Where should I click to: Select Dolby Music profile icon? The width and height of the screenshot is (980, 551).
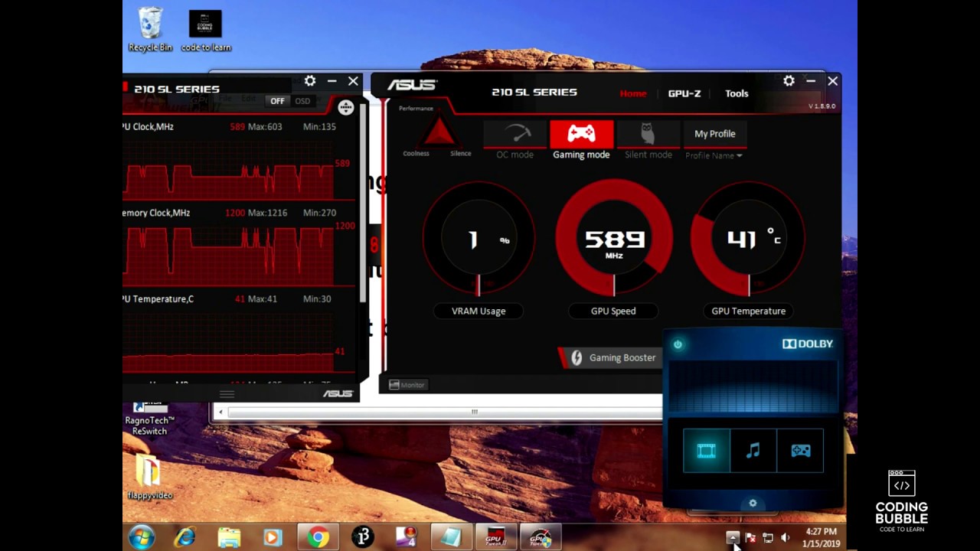753,451
